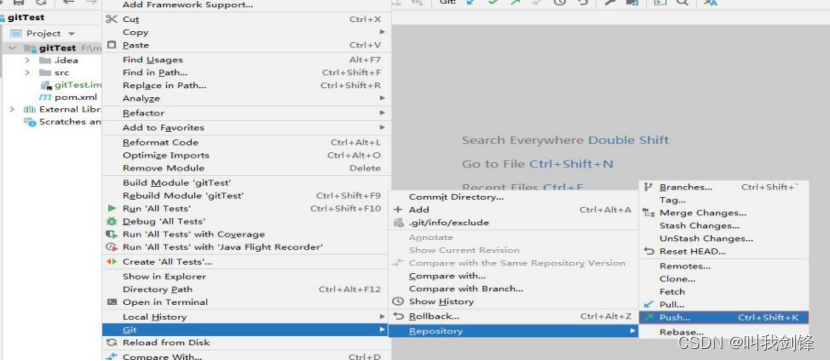Select the pom.xml Maven icon
The width and height of the screenshot is (830, 361).
point(46,98)
